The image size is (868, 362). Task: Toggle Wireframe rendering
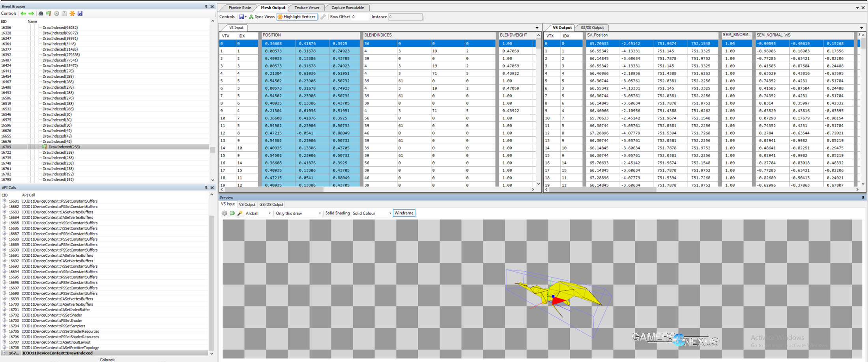click(x=404, y=213)
